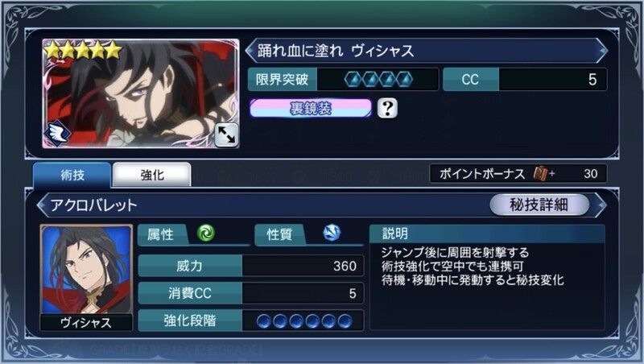Image resolution: width=644 pixels, height=364 pixels.
Task: Tap the point bonus book icon
Action: [x=540, y=174]
